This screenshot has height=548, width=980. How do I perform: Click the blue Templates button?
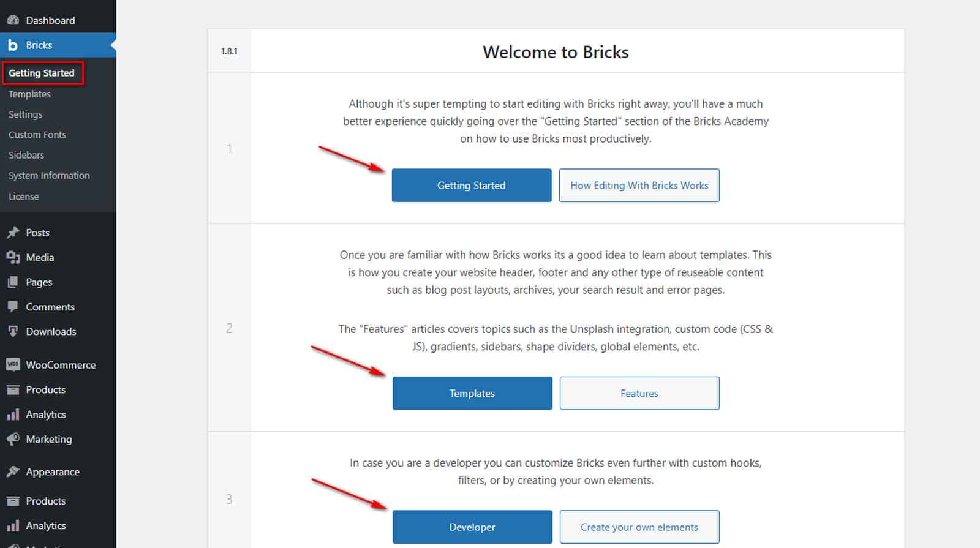pos(472,393)
